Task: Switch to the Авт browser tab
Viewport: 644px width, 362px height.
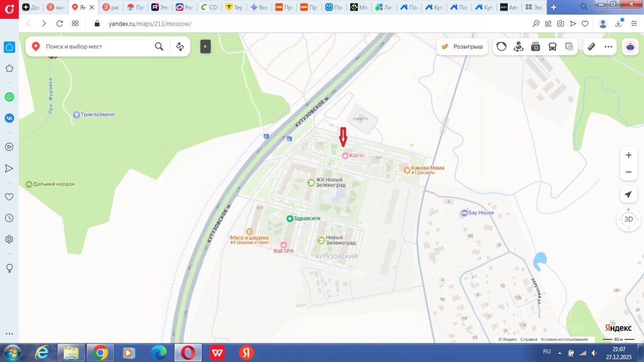Action: [509, 8]
